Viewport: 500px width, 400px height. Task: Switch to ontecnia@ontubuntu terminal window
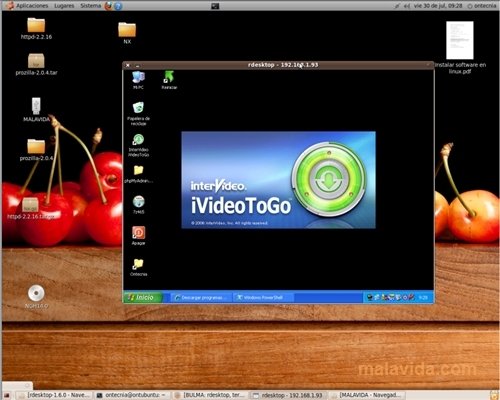coord(133,395)
